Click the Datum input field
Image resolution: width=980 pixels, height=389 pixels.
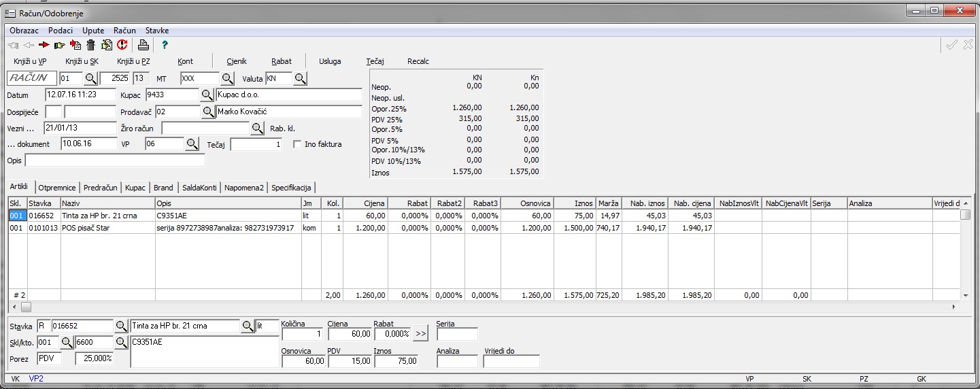point(81,95)
